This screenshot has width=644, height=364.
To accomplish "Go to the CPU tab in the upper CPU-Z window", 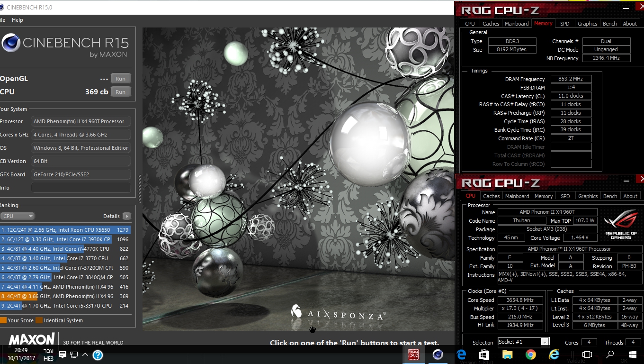I will click(470, 24).
